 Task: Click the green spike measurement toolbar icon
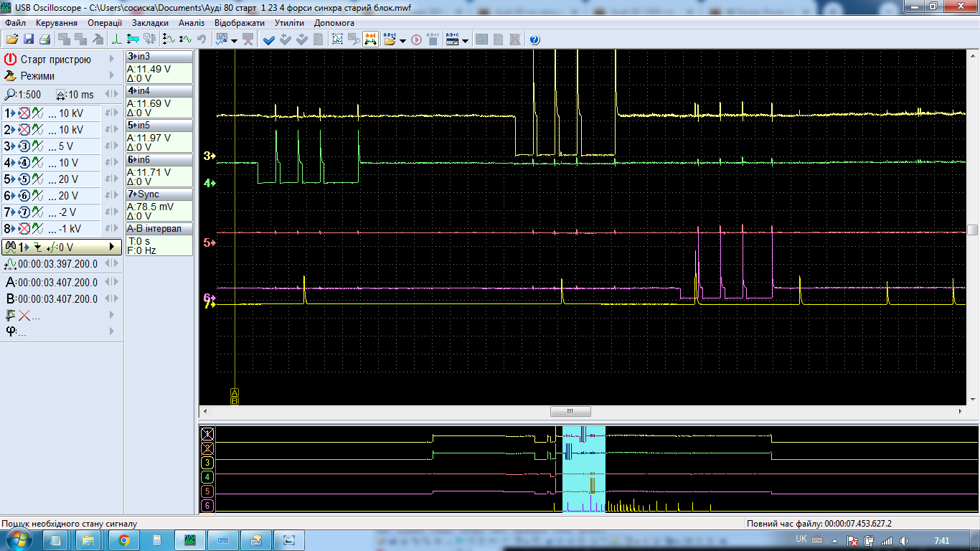click(117, 39)
